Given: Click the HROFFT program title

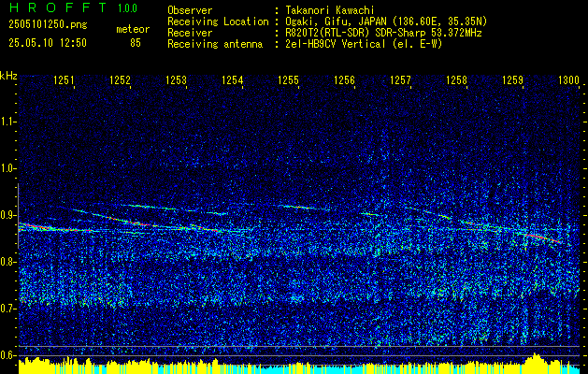Looking at the screenshot, I should click(x=57, y=7).
